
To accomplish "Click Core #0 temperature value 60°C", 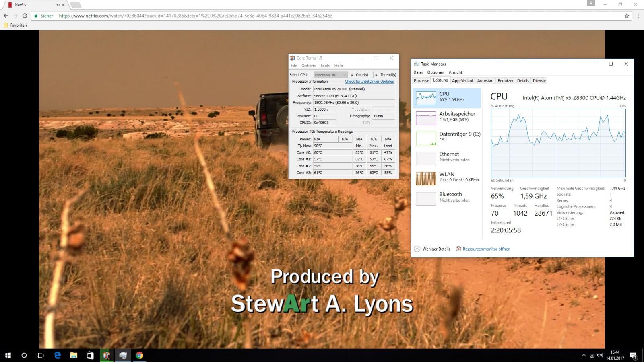I will [x=332, y=152].
